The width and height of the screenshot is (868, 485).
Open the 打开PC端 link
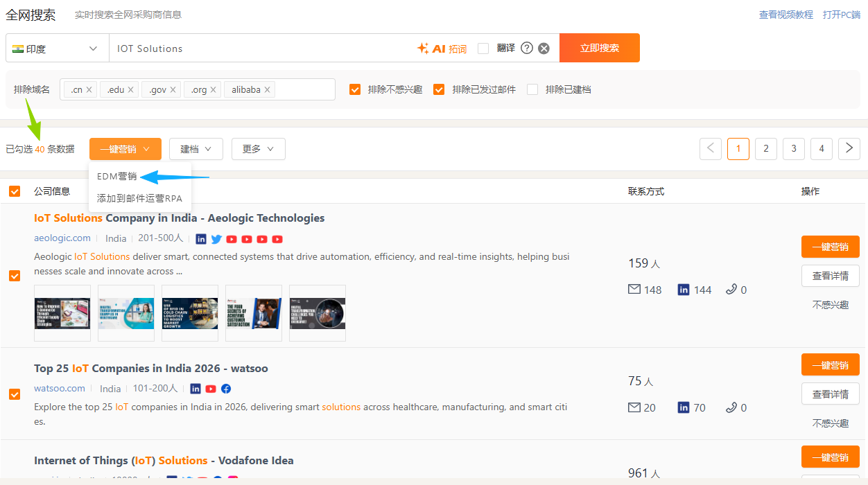tap(842, 15)
